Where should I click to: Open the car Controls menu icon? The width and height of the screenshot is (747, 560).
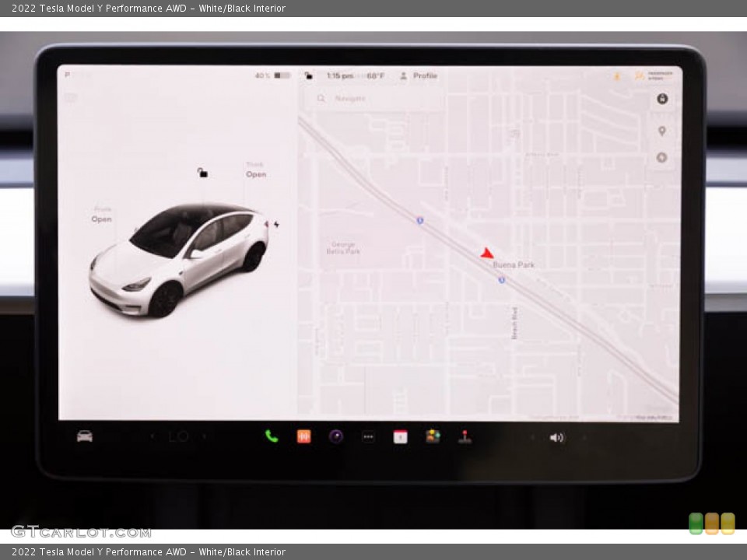pos(84,436)
